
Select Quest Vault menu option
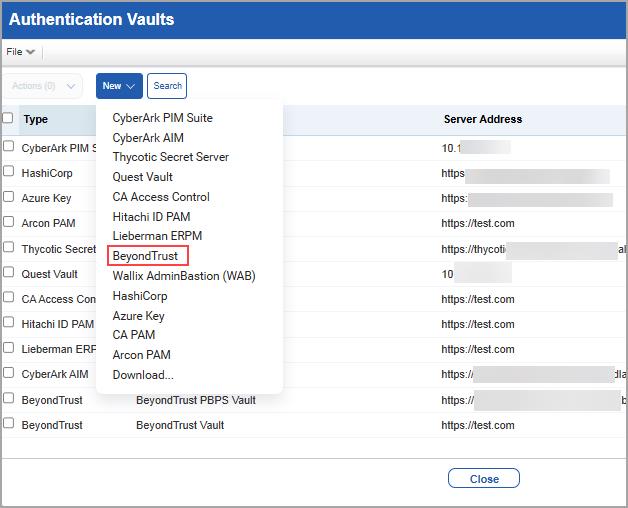[143, 177]
